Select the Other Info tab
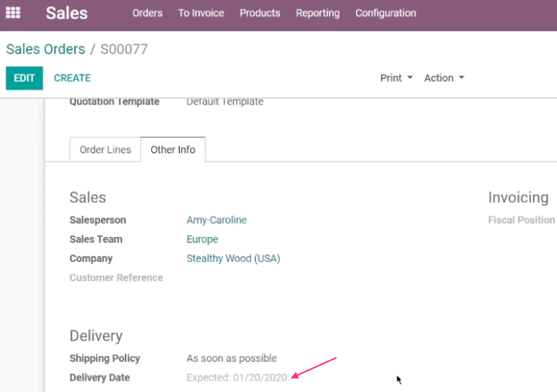The width and height of the screenshot is (557, 392). 173,150
